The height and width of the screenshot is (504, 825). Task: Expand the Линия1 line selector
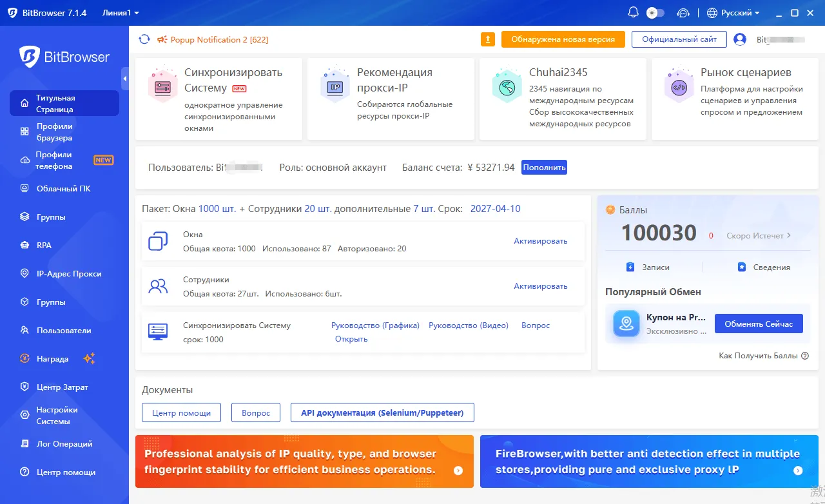point(121,13)
